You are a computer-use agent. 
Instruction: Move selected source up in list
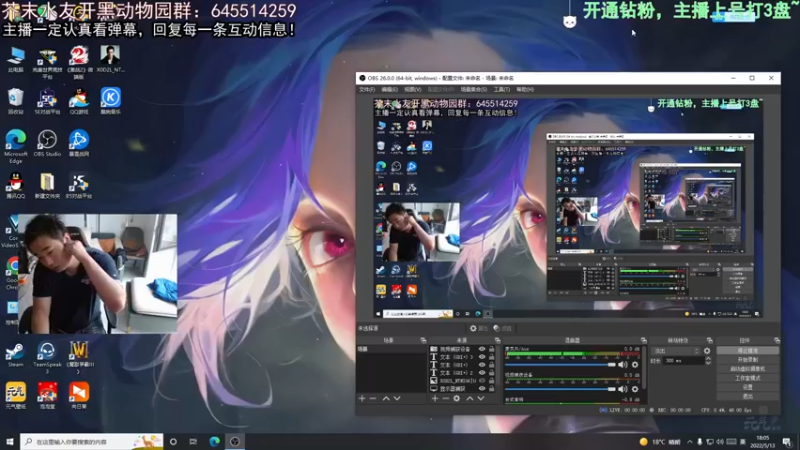click(470, 398)
